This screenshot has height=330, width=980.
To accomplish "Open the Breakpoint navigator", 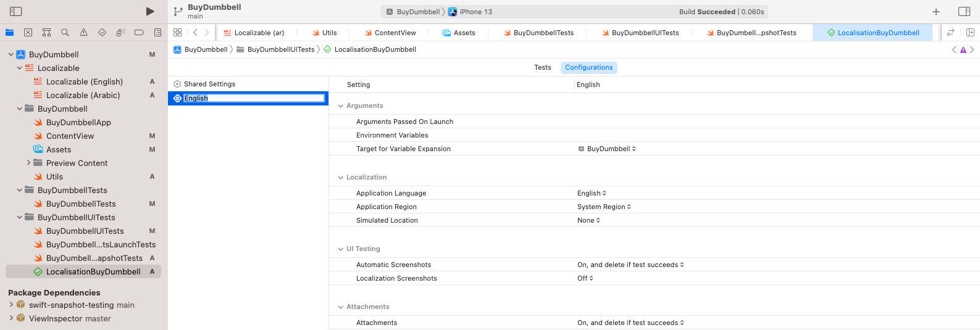I will click(x=139, y=33).
